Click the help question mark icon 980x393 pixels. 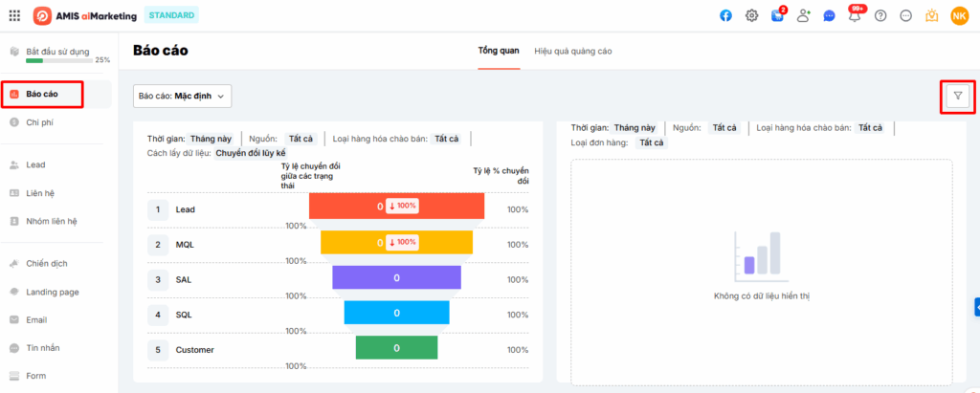(x=880, y=15)
